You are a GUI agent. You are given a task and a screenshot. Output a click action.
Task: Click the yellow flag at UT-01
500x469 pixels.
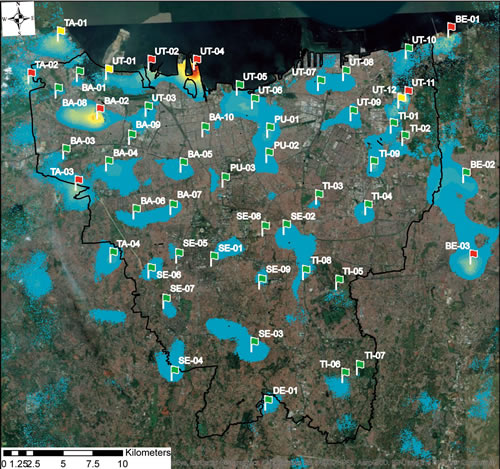tap(109, 69)
